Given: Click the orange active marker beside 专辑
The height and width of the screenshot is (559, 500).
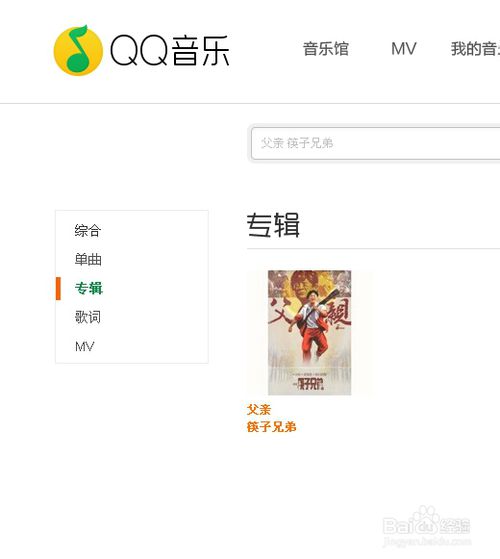Looking at the screenshot, I should tap(58, 288).
